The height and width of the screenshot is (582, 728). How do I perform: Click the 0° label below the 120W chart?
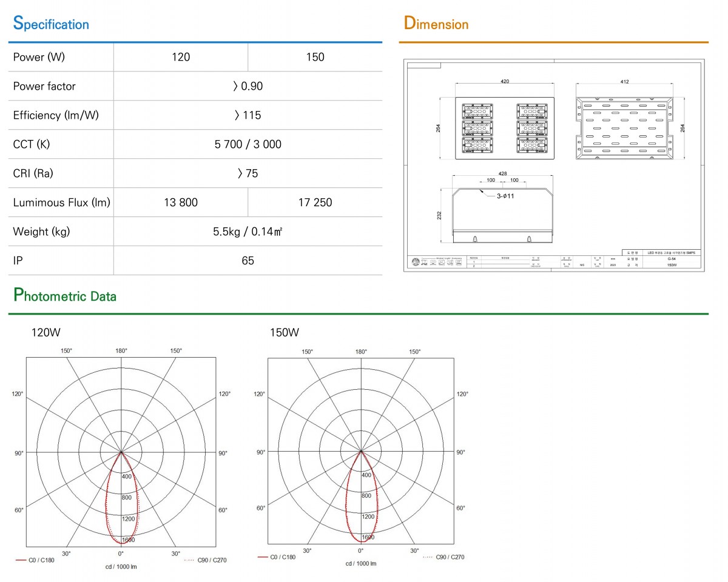pos(121,553)
